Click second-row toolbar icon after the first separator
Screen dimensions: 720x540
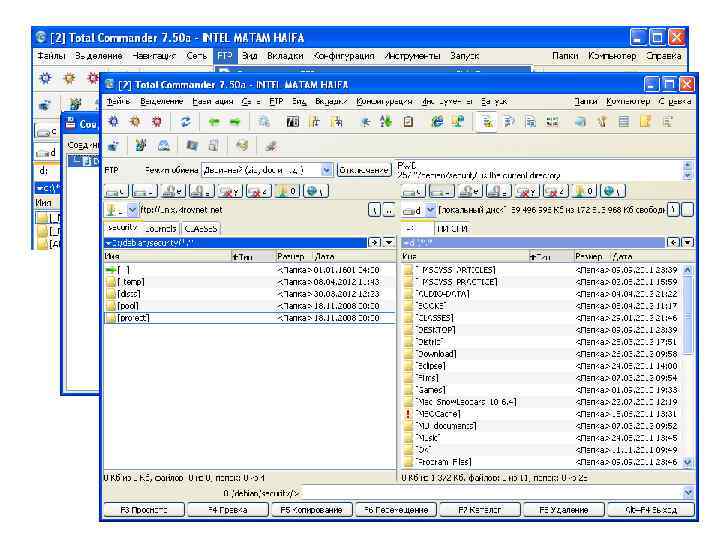pos(141,146)
